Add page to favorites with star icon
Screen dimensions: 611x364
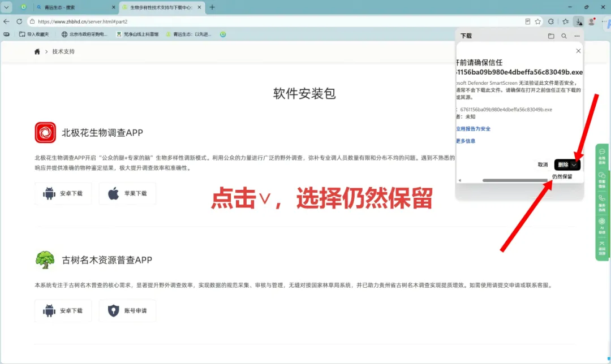[538, 21]
